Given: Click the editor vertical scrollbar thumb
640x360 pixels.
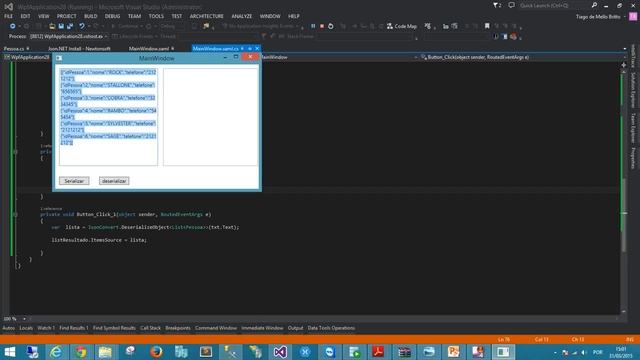Looking at the screenshot, I should (x=624, y=215).
